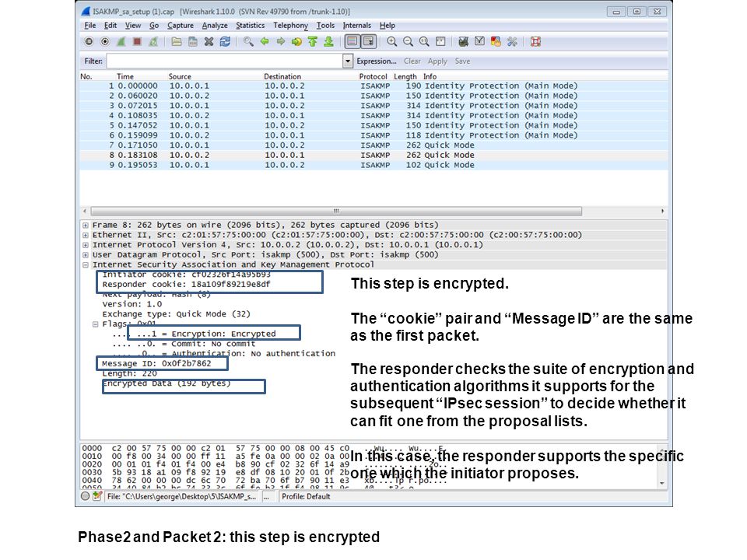This screenshot has height=560, width=747.
Task: Click the Clear filter button
Action: (412, 61)
